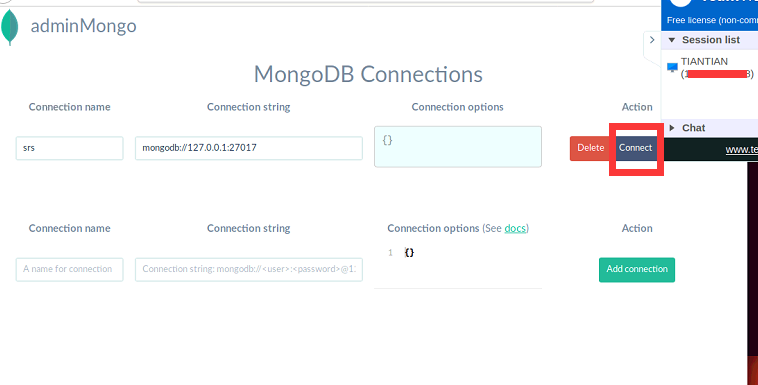758x385 pixels.
Task: Open the connection options docs link
Action: click(515, 228)
